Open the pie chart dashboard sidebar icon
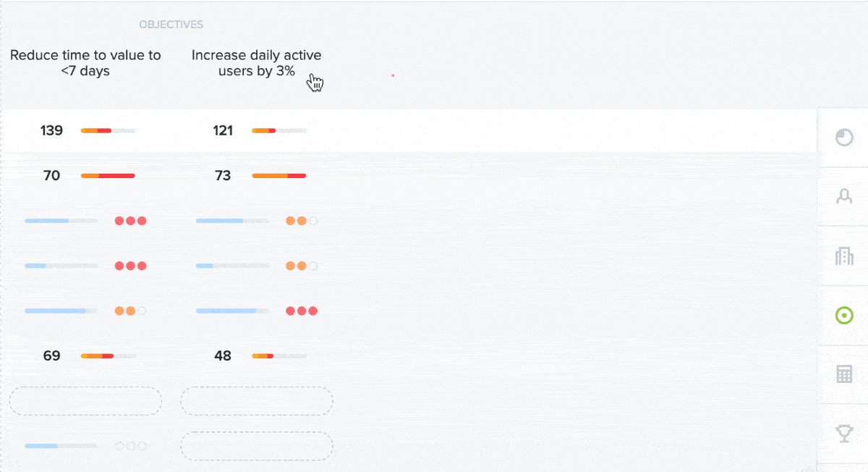This screenshot has height=472, width=868. coord(844,138)
